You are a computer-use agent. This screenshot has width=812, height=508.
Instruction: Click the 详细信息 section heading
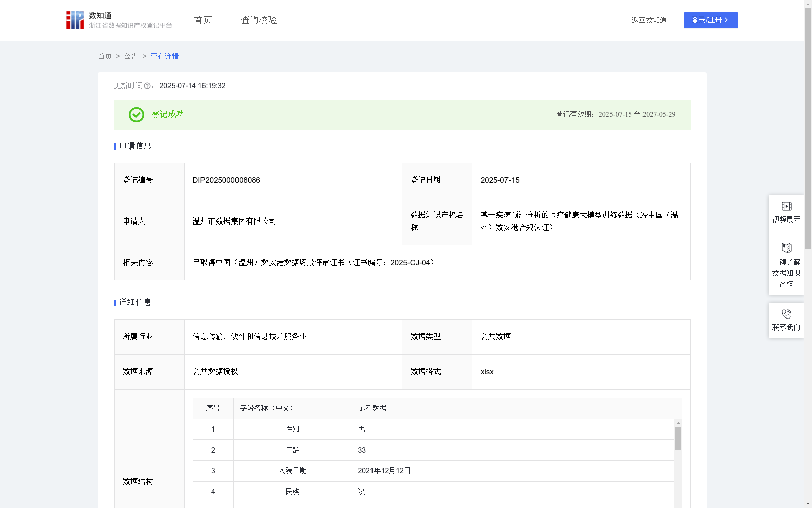click(136, 303)
